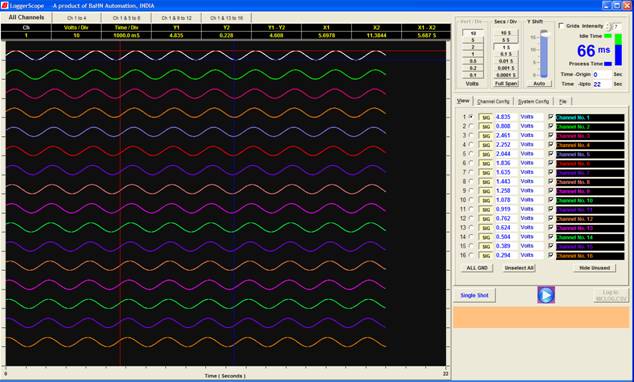Open the Channel Config tab
The height and width of the screenshot is (382, 634).
pos(493,101)
